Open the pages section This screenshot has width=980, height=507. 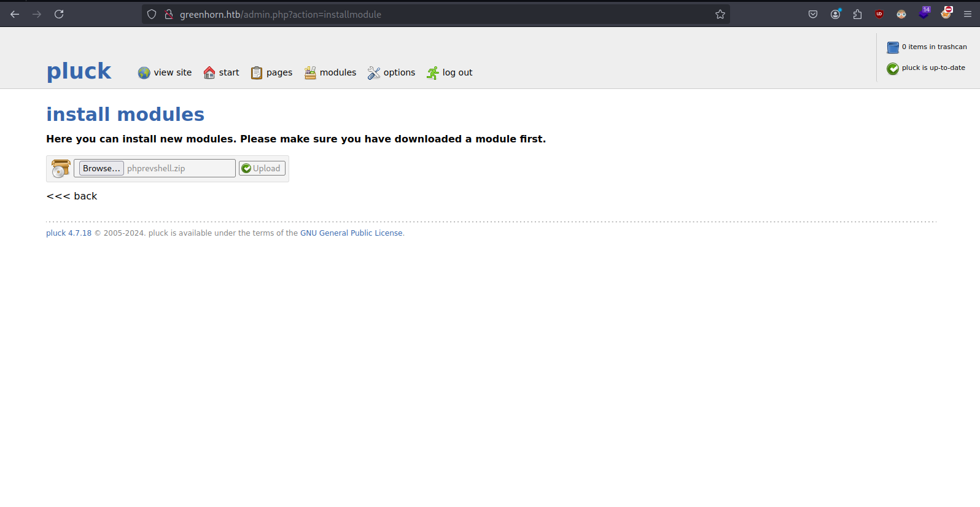coord(279,72)
